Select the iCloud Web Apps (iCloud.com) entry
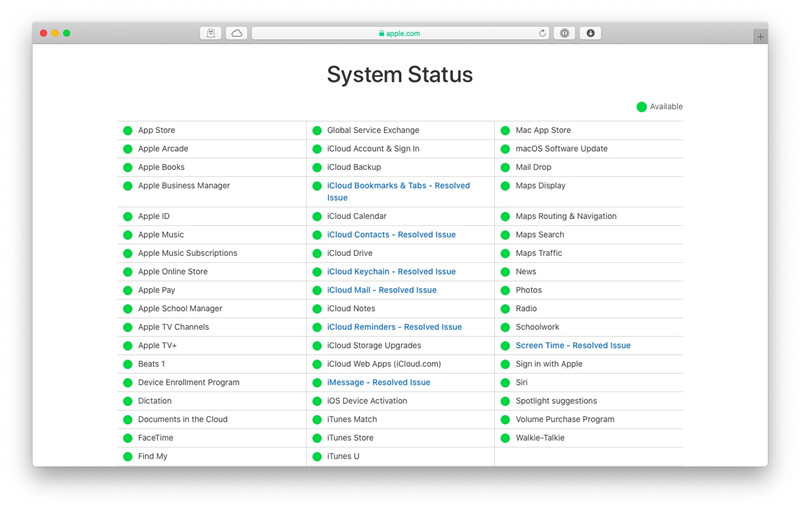The height and width of the screenshot is (509, 800). 384,364
